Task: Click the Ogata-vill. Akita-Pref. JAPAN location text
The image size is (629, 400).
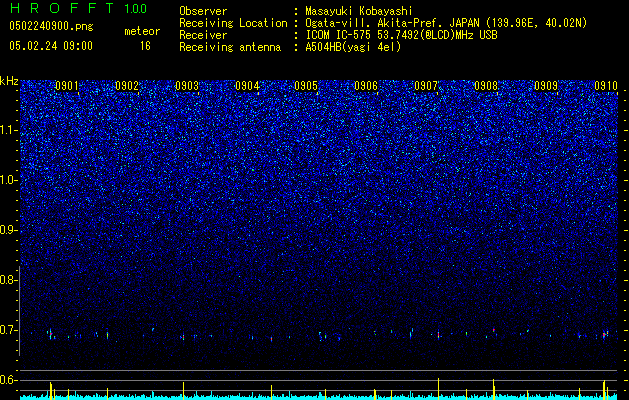Action: (446, 23)
